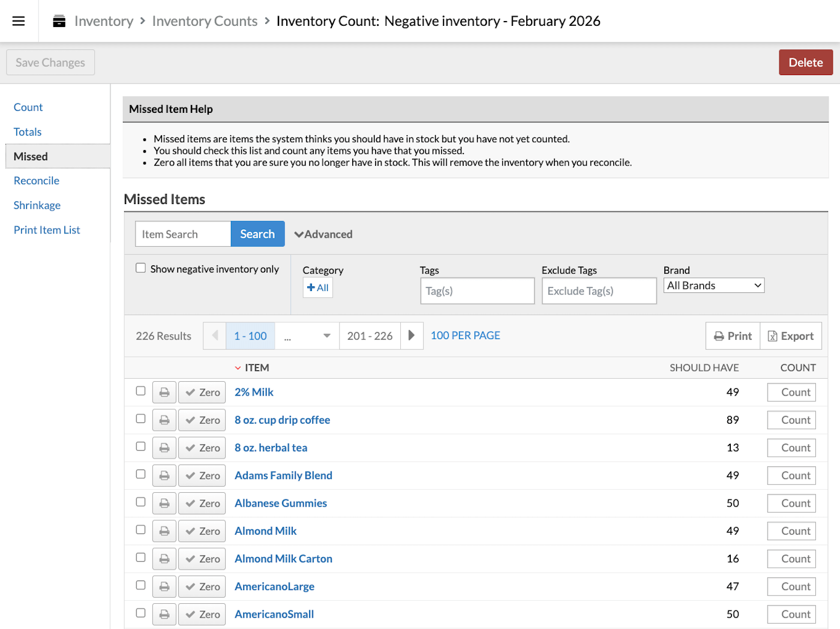The image size is (840, 629).
Task: Open the hamburger navigation menu
Action: [19, 21]
